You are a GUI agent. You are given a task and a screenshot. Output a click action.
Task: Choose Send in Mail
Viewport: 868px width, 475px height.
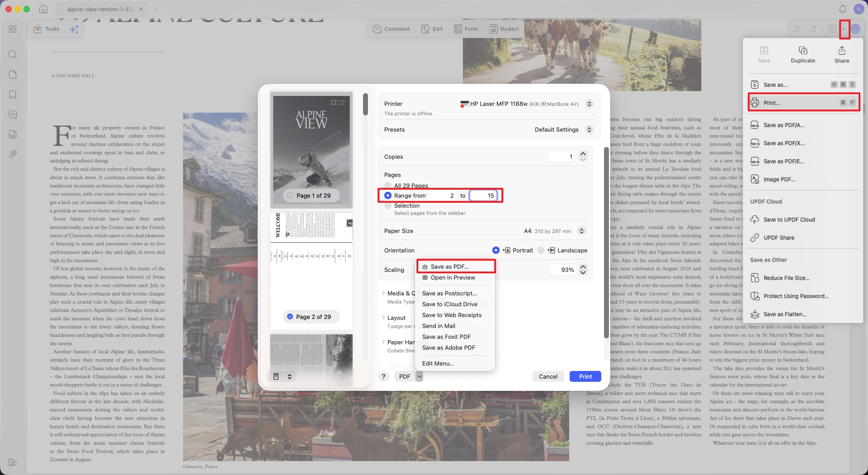coord(455,326)
